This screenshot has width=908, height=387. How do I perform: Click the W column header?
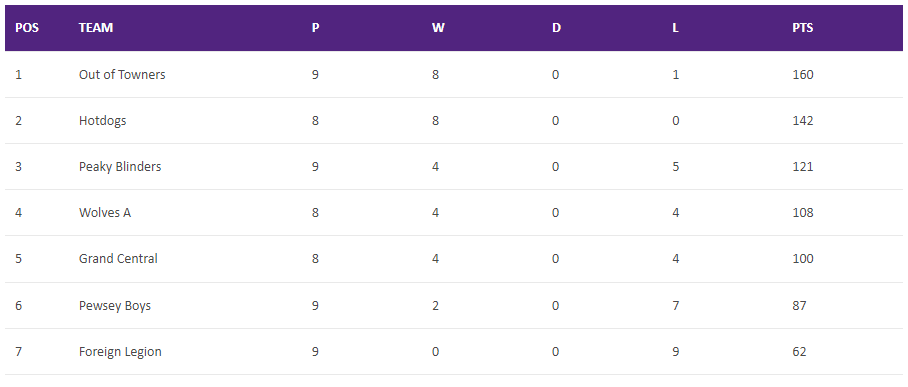438,28
